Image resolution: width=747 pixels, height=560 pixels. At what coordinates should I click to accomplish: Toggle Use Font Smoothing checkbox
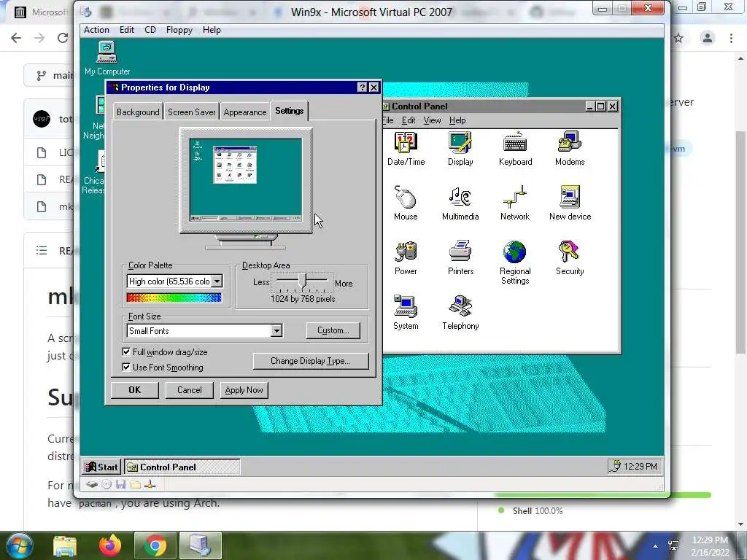126,367
